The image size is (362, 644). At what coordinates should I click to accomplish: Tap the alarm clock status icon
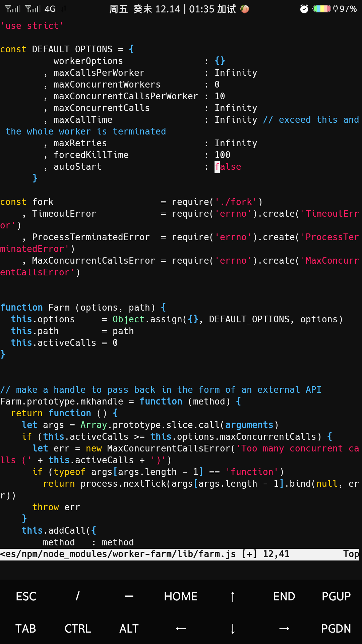tap(304, 9)
